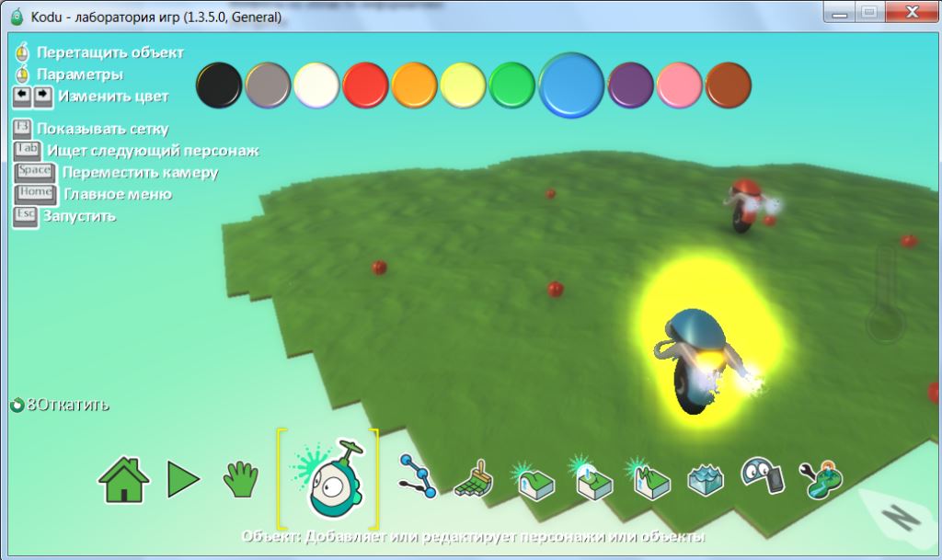Select the Water tool icon
The height and width of the screenshot is (560, 942).
coord(706,480)
